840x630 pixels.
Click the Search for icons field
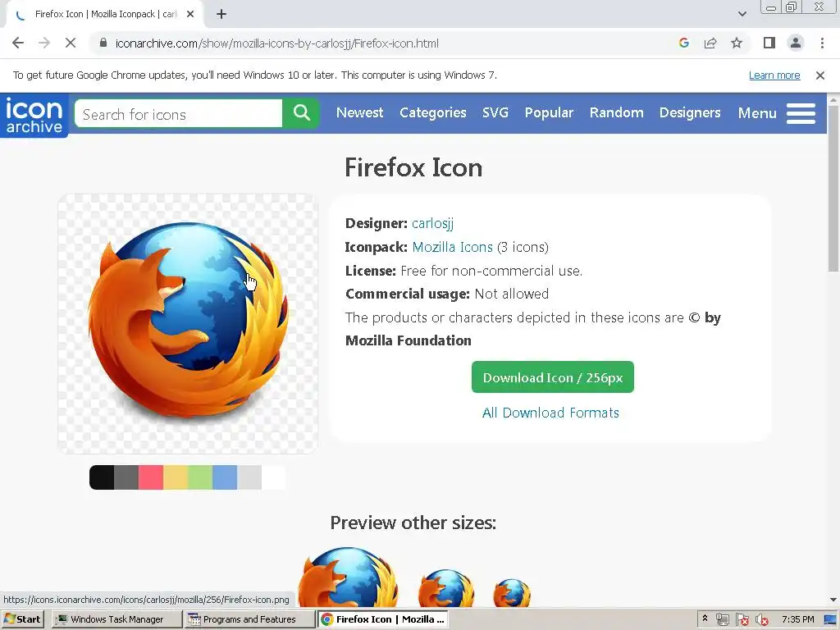point(178,113)
